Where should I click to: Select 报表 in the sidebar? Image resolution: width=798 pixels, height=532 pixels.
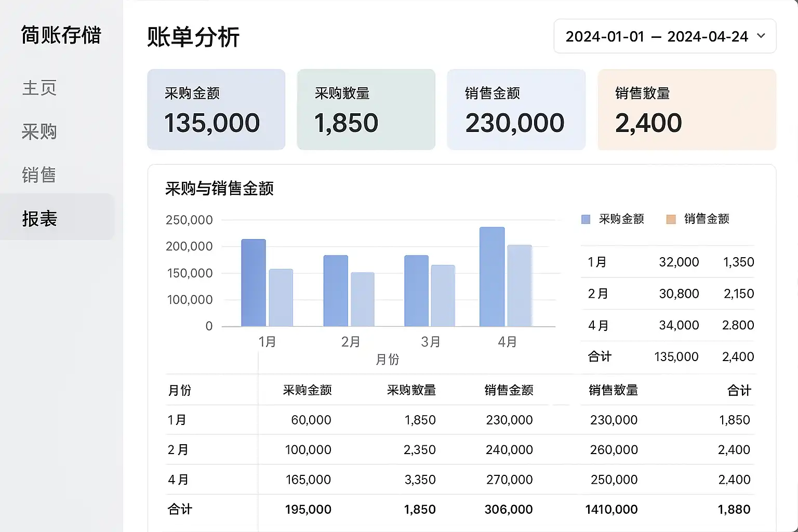click(x=39, y=218)
